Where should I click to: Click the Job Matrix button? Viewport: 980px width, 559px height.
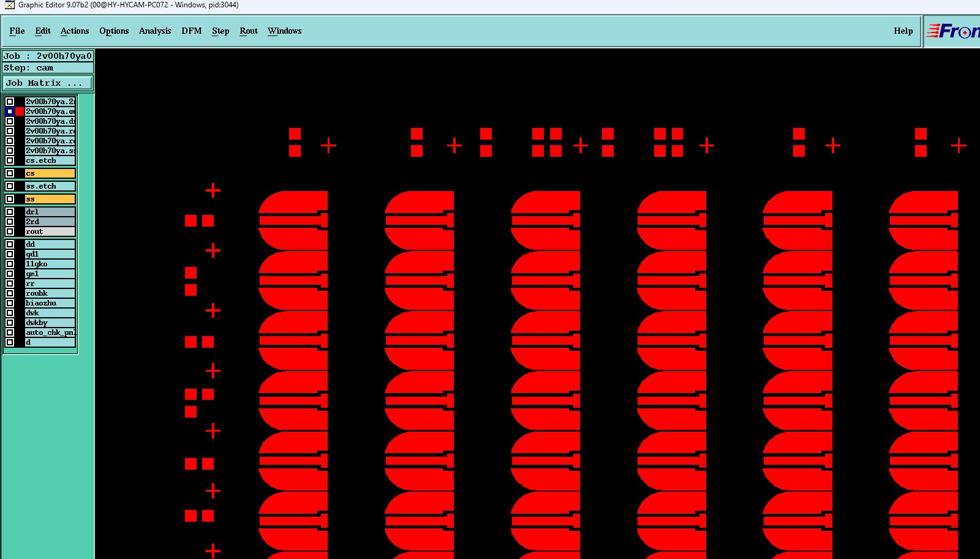[48, 83]
